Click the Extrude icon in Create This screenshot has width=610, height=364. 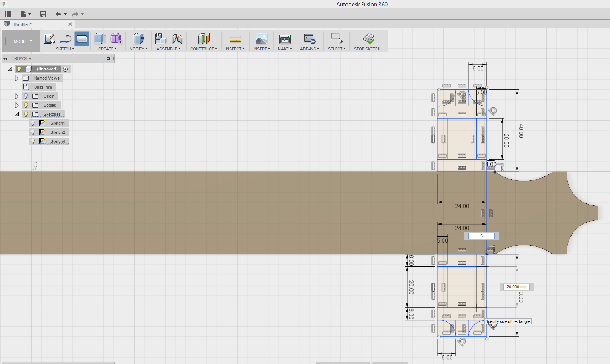pyautogui.click(x=100, y=39)
